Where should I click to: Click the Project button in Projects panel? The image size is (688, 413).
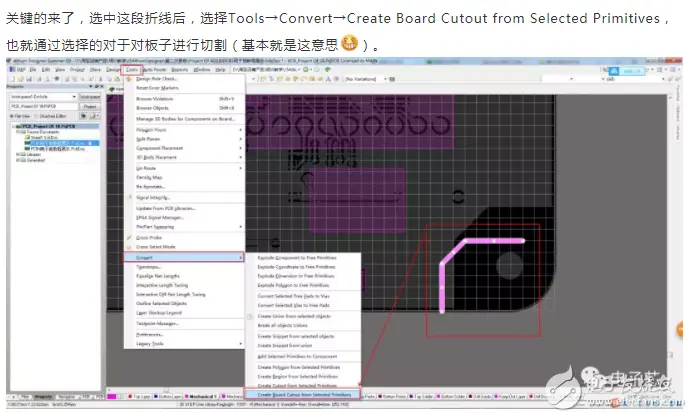point(90,107)
